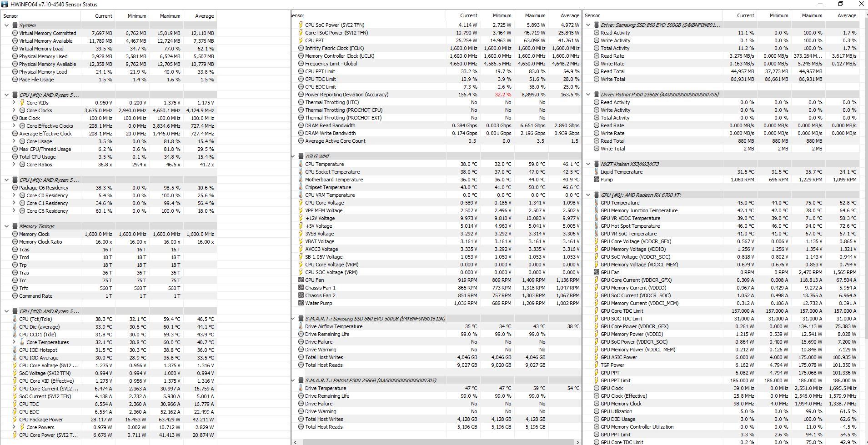Expand the Core Temperatures row
Screen dimensions: 868x445
tap(14, 342)
